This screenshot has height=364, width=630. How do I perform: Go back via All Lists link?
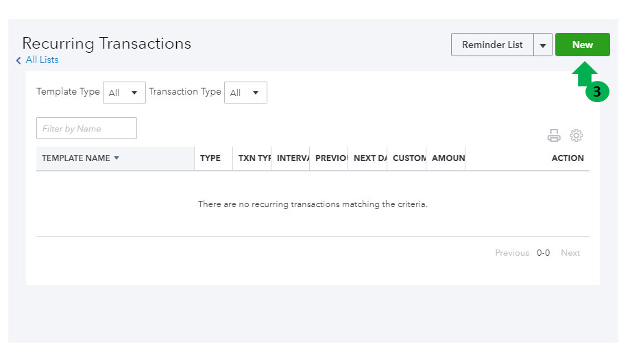tap(41, 60)
